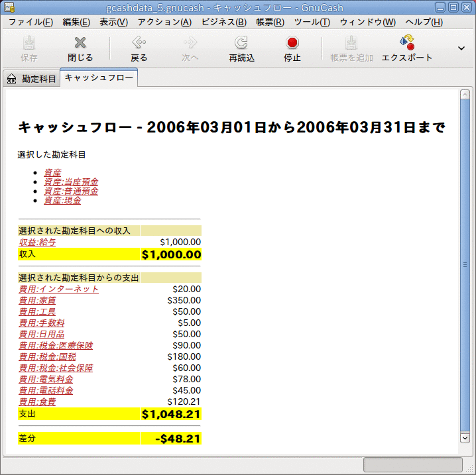Viewport: 476px width, 475px height.
Task: Open the 費用:食費 expense link
Action: click(37, 401)
